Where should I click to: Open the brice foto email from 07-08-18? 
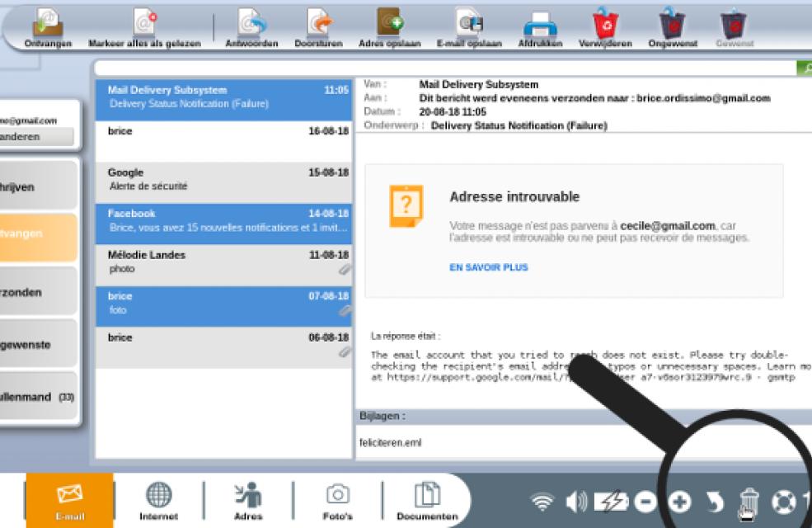(223, 306)
